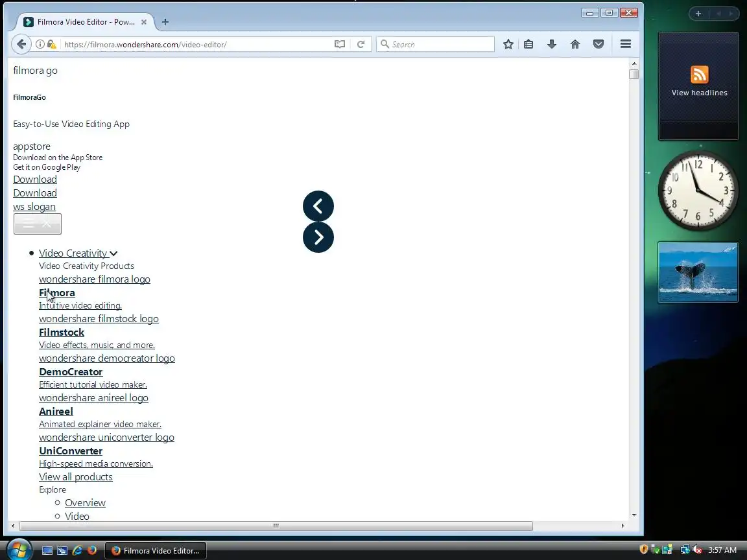The image size is (747, 560).
Task: Open View all products link
Action: click(x=76, y=476)
